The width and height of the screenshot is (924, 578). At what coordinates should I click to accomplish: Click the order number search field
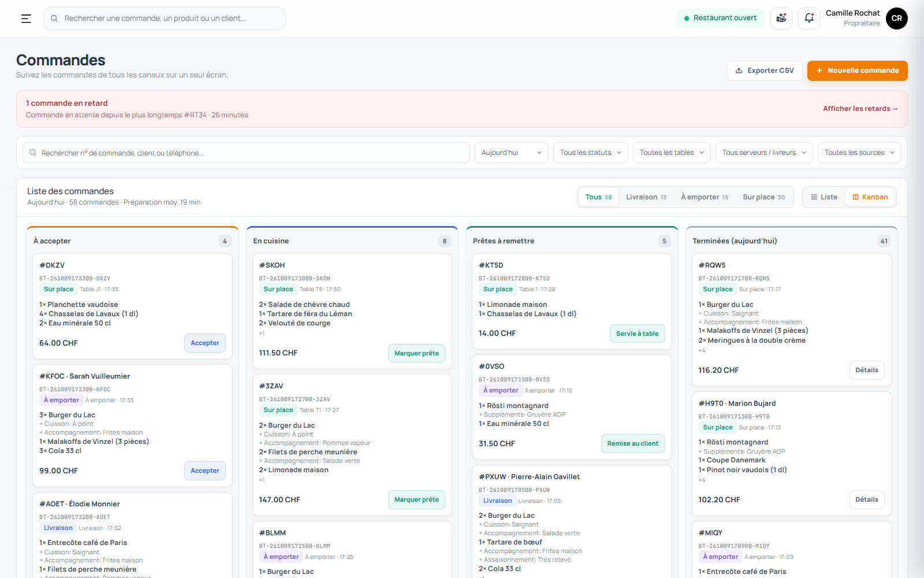[x=246, y=153]
